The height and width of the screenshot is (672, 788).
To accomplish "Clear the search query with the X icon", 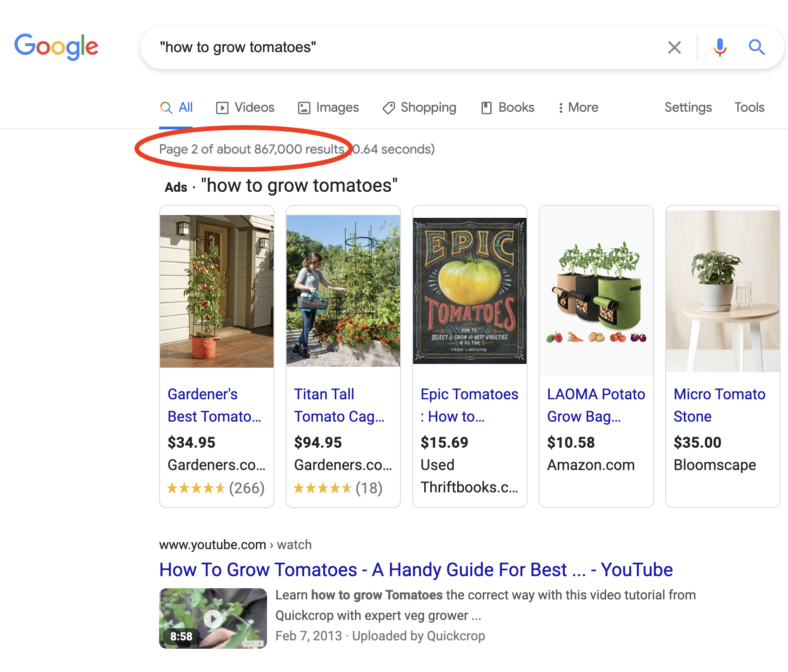I will coord(674,47).
